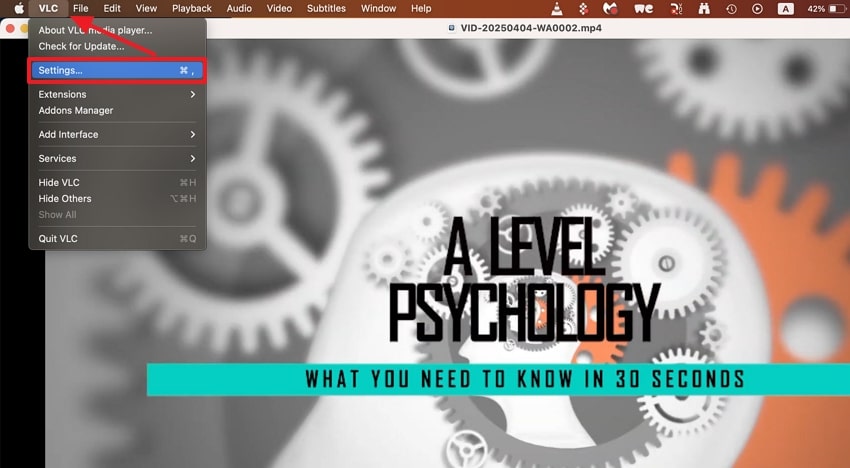Click the VLC cone menu bar icon

click(557, 8)
